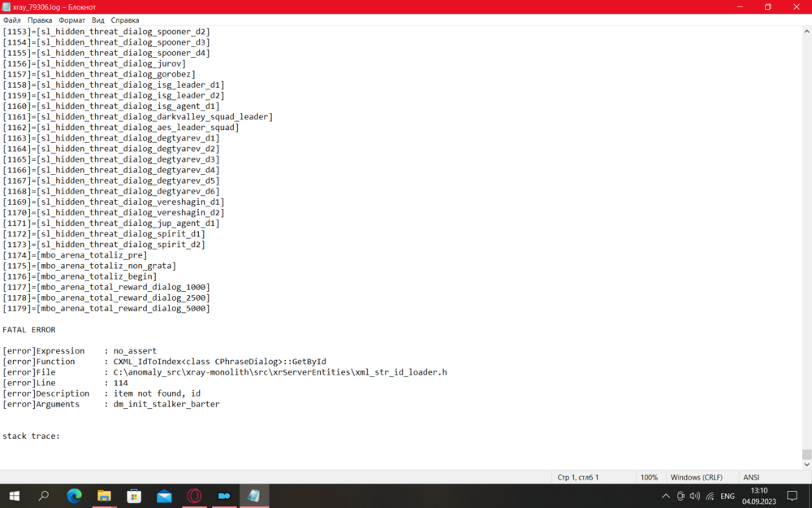Show hidden tray icons chevron
This screenshot has width=812, height=508.
(666, 496)
